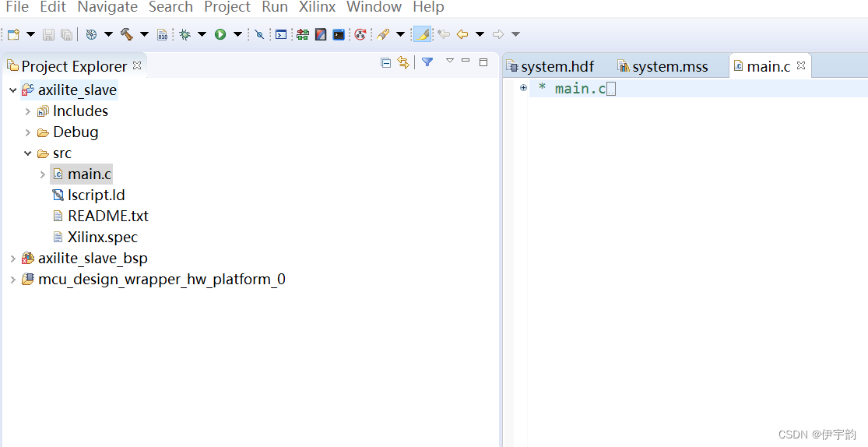
Task: Select the Includes tree item
Action: [80, 111]
